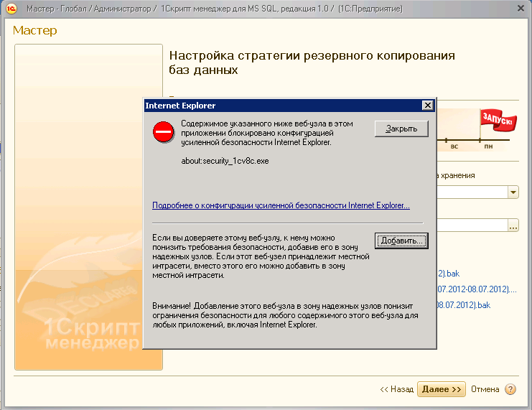Viewport: 532px width, 410px height.
Task: Proceed with Далее >> button
Action: click(x=442, y=389)
